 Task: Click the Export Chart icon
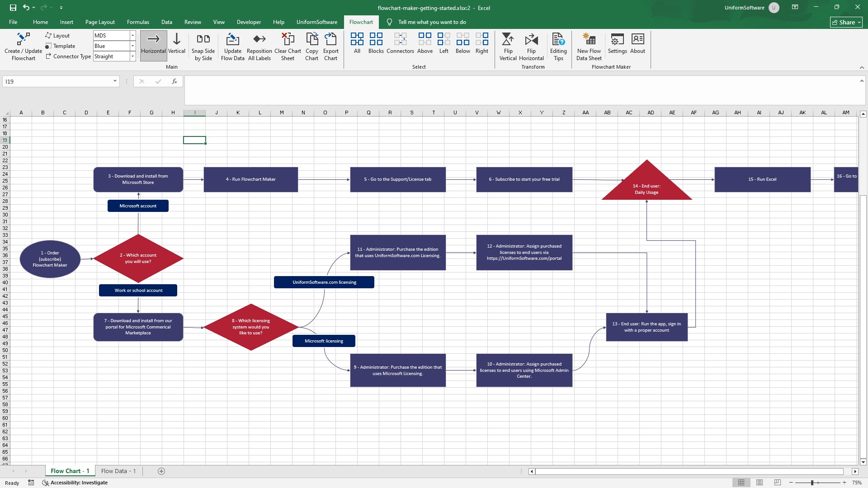pos(330,39)
